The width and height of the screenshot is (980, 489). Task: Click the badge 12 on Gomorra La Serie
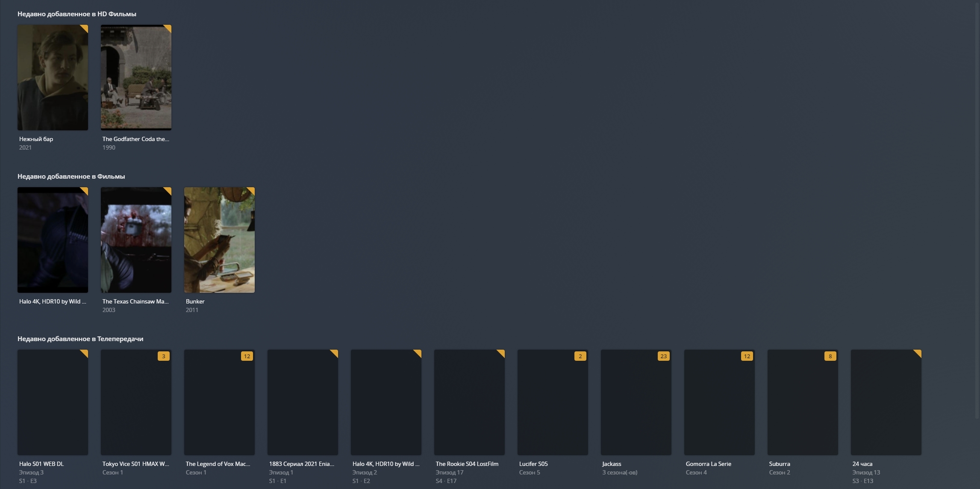pos(747,356)
